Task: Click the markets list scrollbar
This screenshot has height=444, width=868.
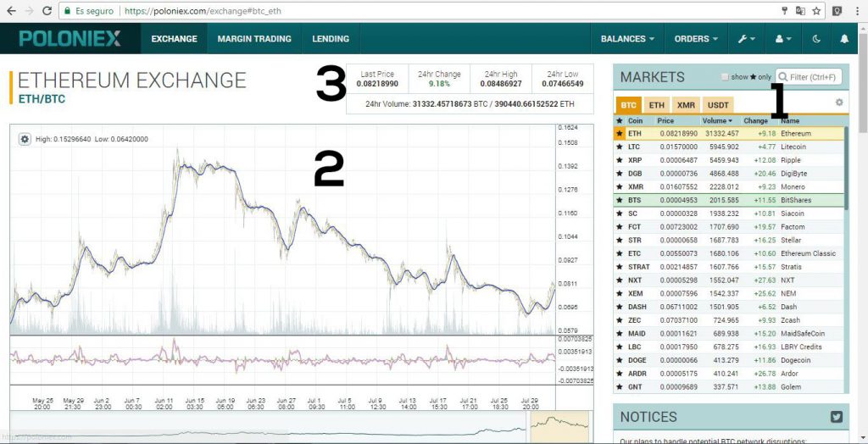Action: pos(845,168)
